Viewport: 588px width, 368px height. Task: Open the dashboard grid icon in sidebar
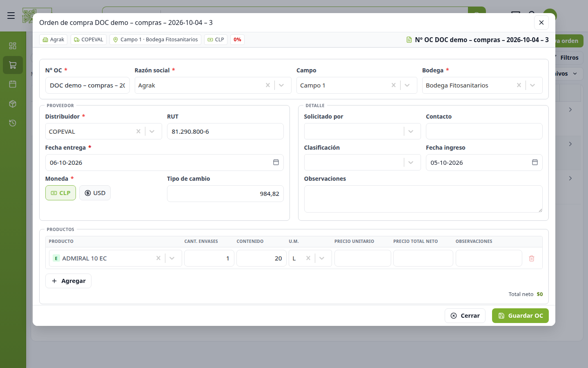point(13,46)
